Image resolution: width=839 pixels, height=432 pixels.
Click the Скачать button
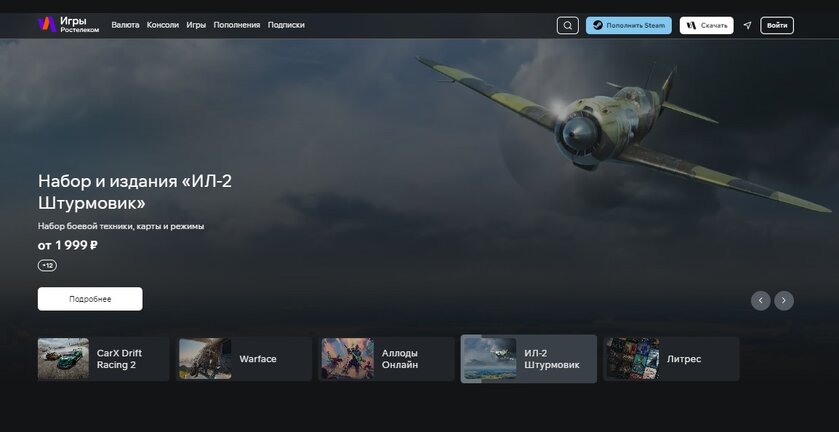coord(706,25)
